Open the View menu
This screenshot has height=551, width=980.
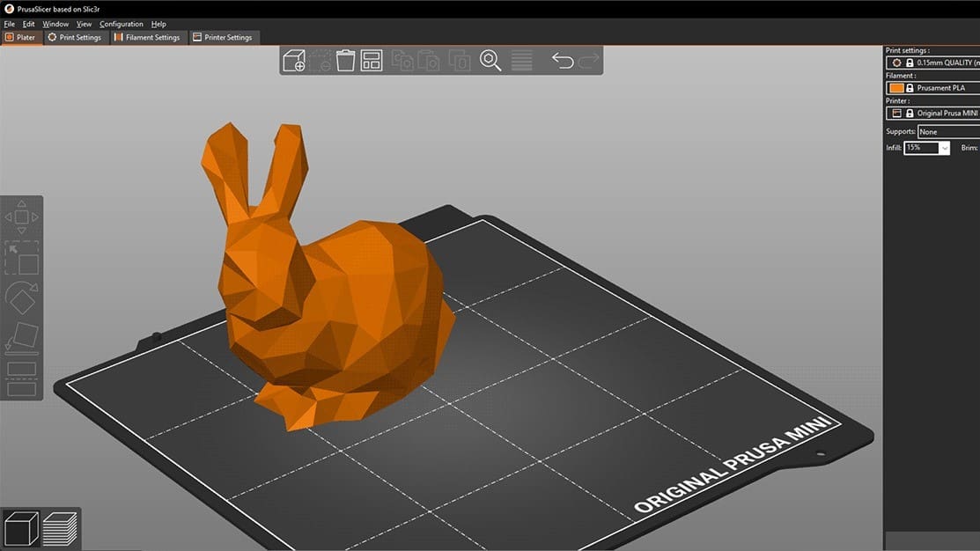coord(84,24)
